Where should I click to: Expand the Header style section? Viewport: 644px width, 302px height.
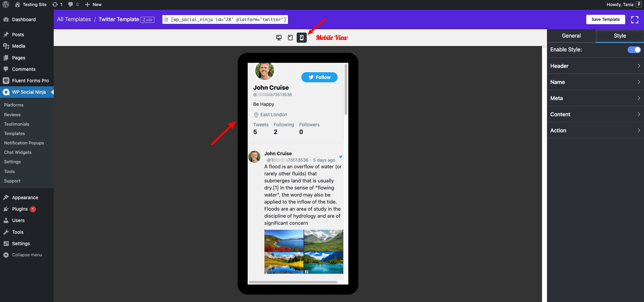595,66
